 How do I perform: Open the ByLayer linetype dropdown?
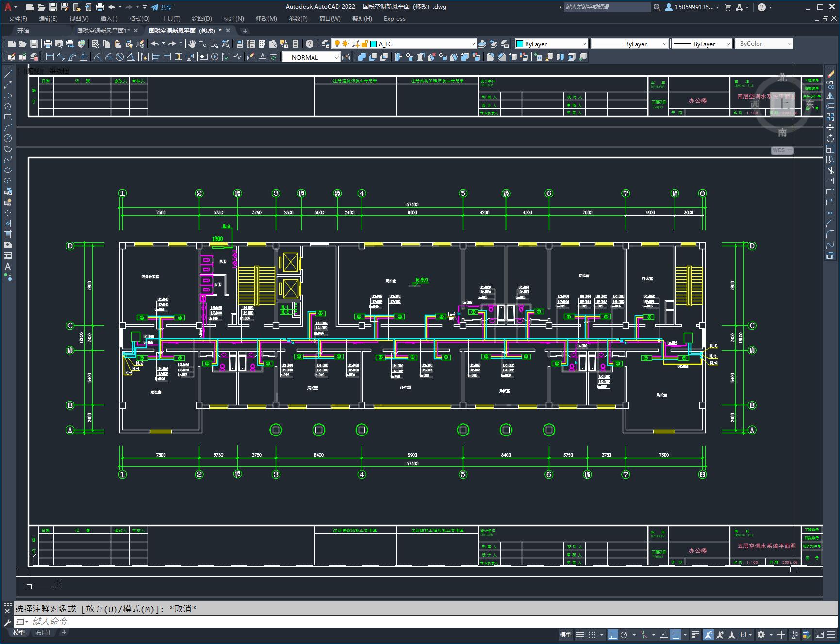tap(665, 44)
